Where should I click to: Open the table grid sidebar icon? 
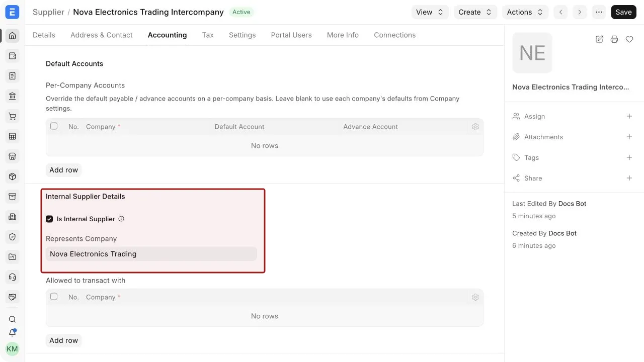pyautogui.click(x=13, y=136)
